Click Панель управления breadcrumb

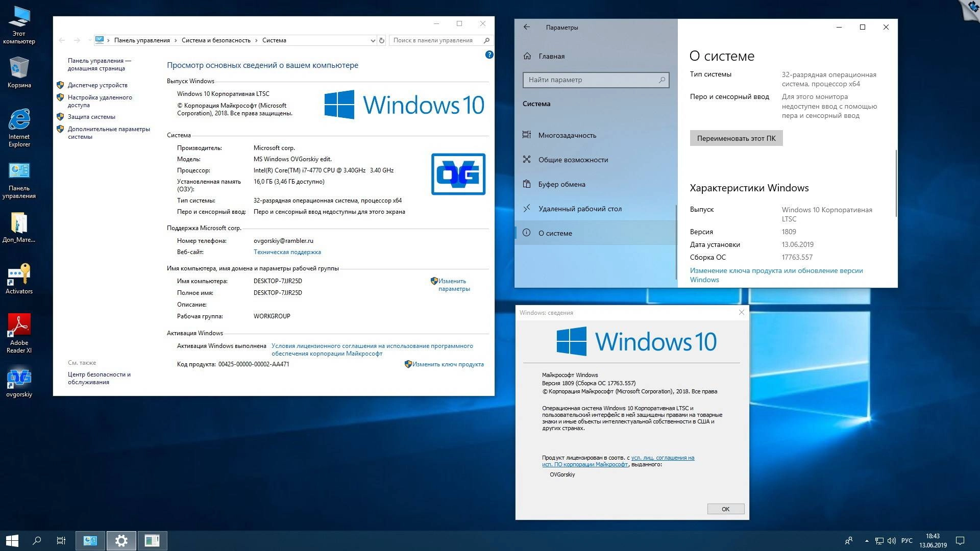(142, 40)
